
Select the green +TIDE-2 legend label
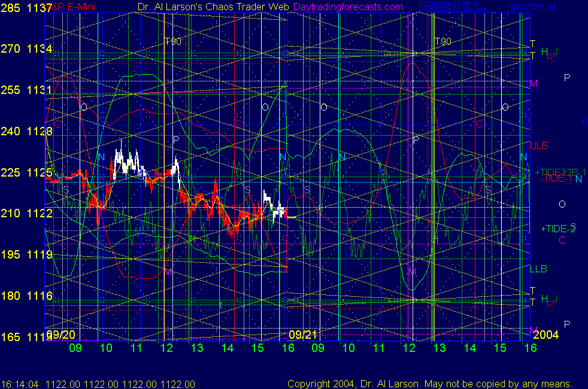click(558, 229)
